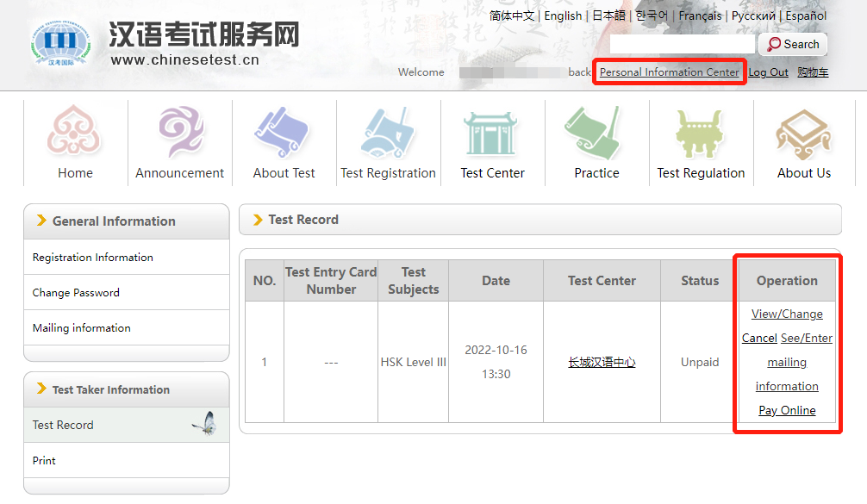Select Registration Information in sidebar

click(x=93, y=258)
